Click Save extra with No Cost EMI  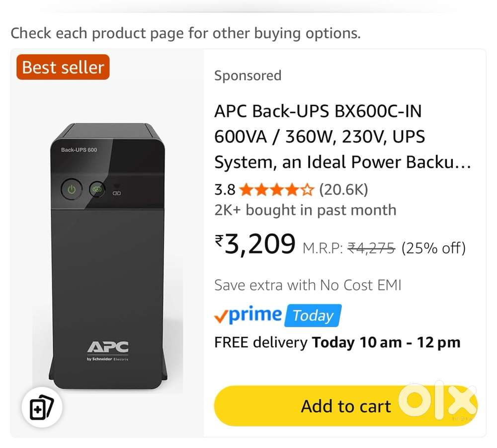click(308, 285)
